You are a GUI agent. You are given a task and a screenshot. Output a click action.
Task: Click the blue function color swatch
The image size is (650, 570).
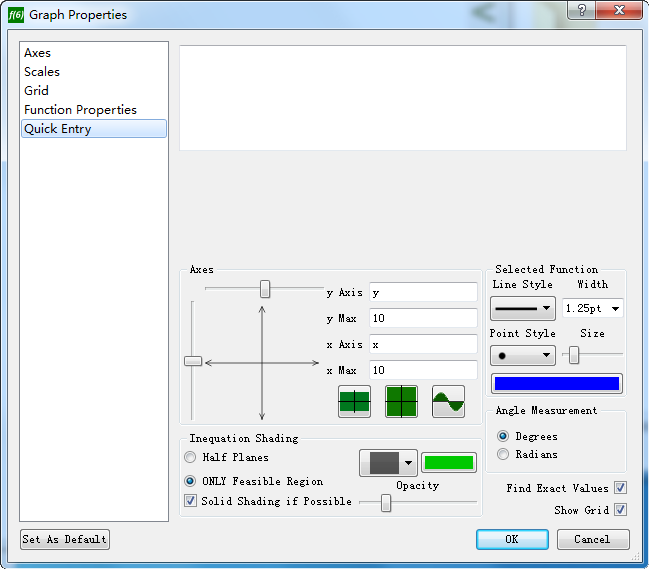[556, 384]
